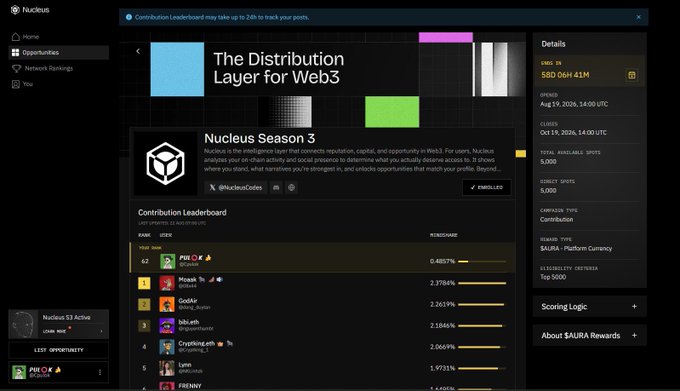Click the 58D 06H 41M countdown
The height and width of the screenshot is (391, 680).
pyautogui.click(x=565, y=75)
